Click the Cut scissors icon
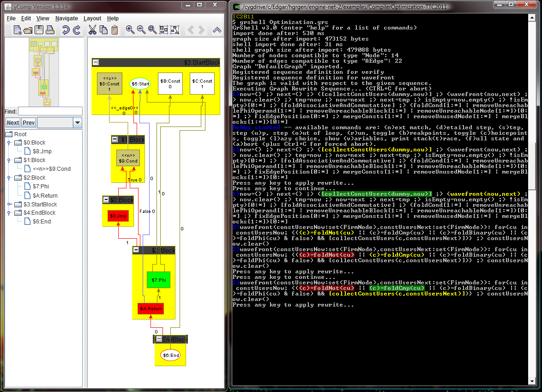 [92, 30]
